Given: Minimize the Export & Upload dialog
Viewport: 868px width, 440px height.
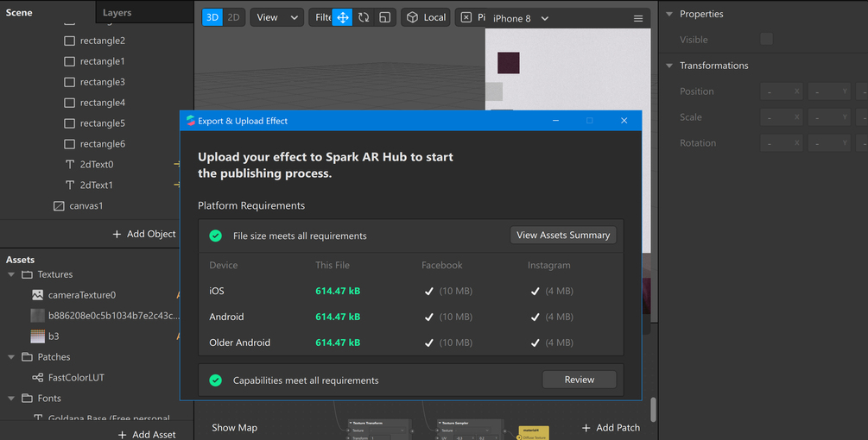Looking at the screenshot, I should coord(556,121).
